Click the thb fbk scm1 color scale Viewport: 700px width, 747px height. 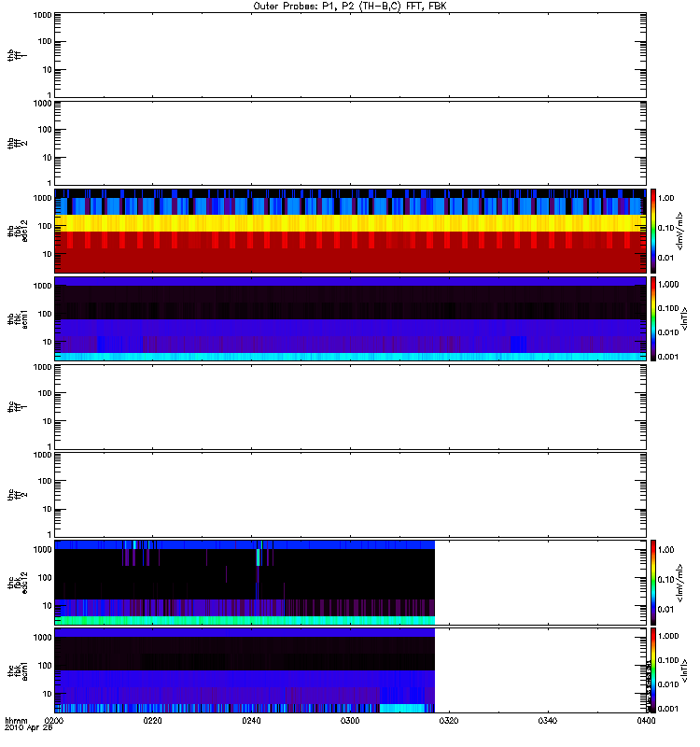coord(653,318)
